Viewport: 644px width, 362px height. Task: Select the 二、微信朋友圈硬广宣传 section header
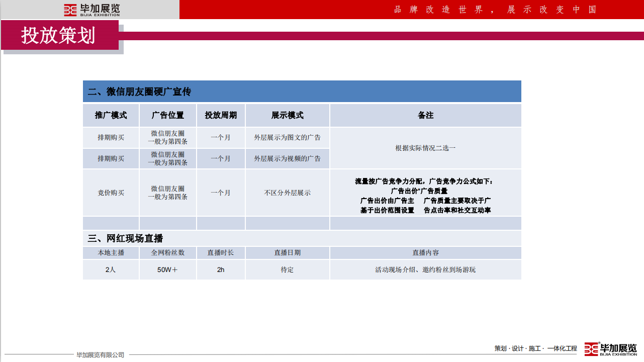click(139, 92)
